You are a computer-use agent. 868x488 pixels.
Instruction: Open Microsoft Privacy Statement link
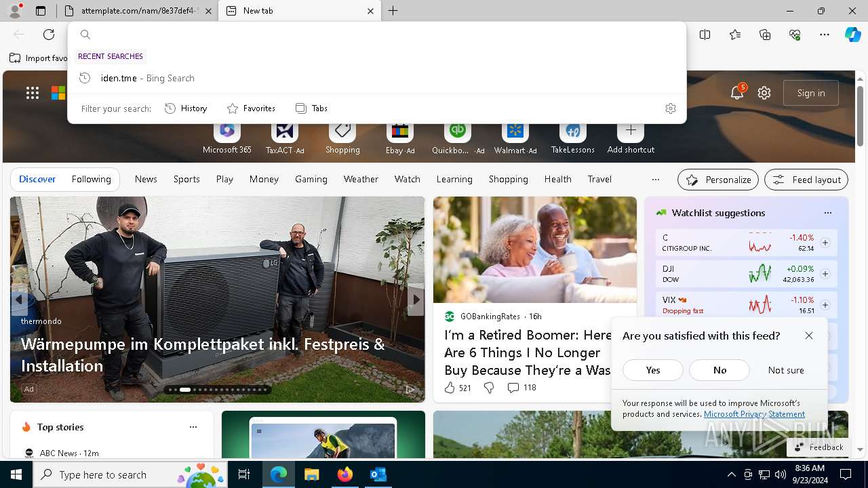754,414
